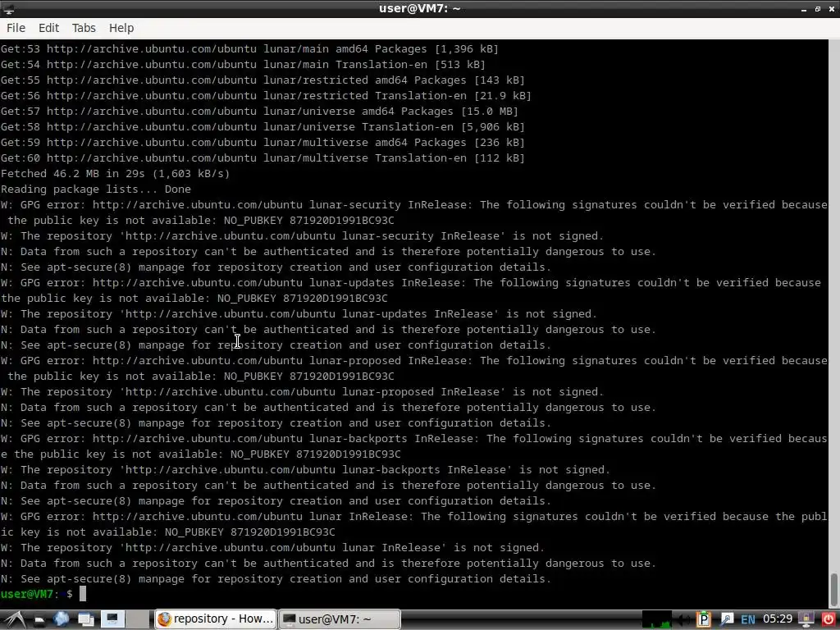Click the network connection tray icon
The image size is (840, 630).
pos(727,619)
